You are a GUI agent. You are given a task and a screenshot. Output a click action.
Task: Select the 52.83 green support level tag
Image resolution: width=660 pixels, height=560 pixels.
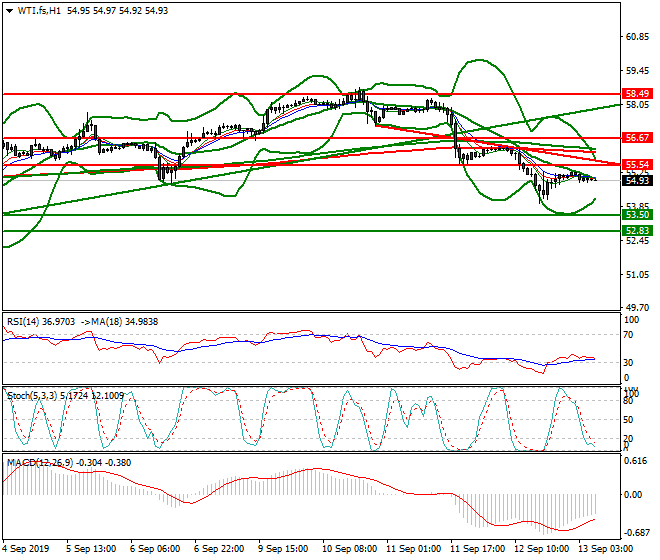coord(636,231)
